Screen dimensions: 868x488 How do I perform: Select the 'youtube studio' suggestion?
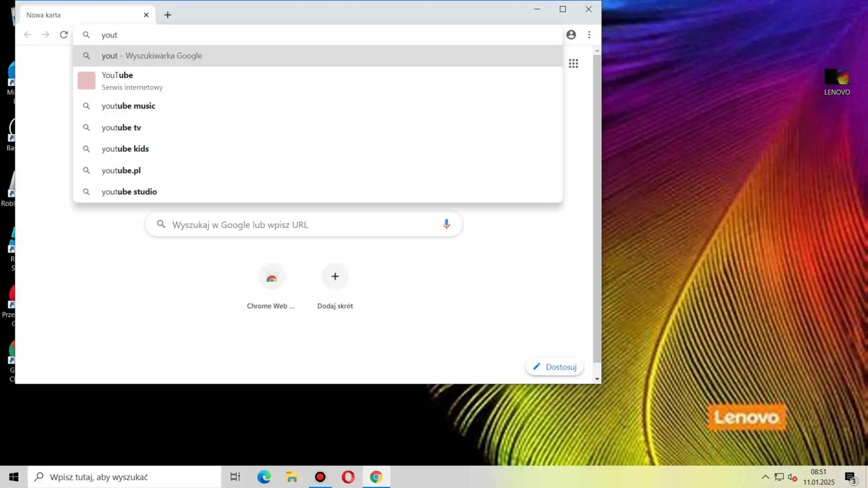pos(129,192)
